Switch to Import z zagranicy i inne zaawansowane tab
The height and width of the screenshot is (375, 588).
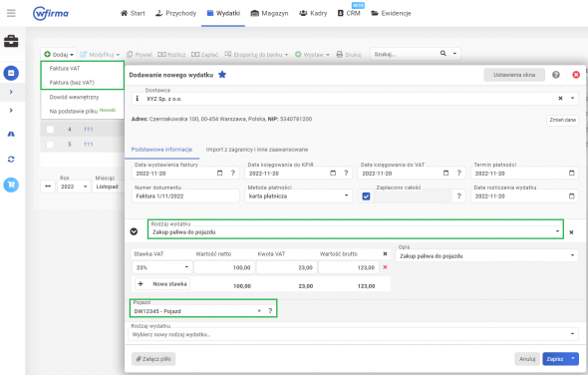click(257, 150)
